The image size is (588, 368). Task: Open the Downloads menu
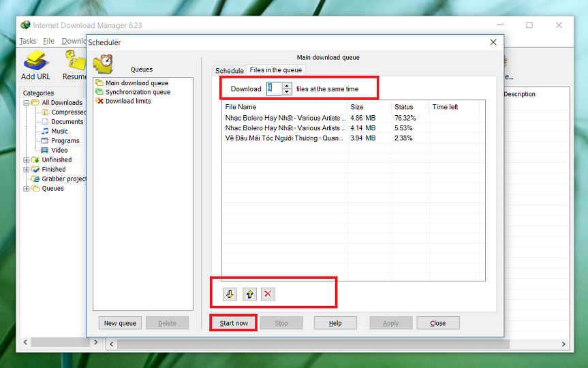[x=74, y=41]
